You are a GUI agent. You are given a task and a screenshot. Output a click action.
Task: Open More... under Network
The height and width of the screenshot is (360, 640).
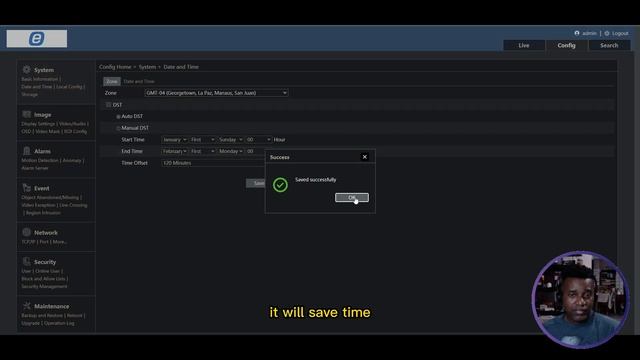click(x=60, y=242)
